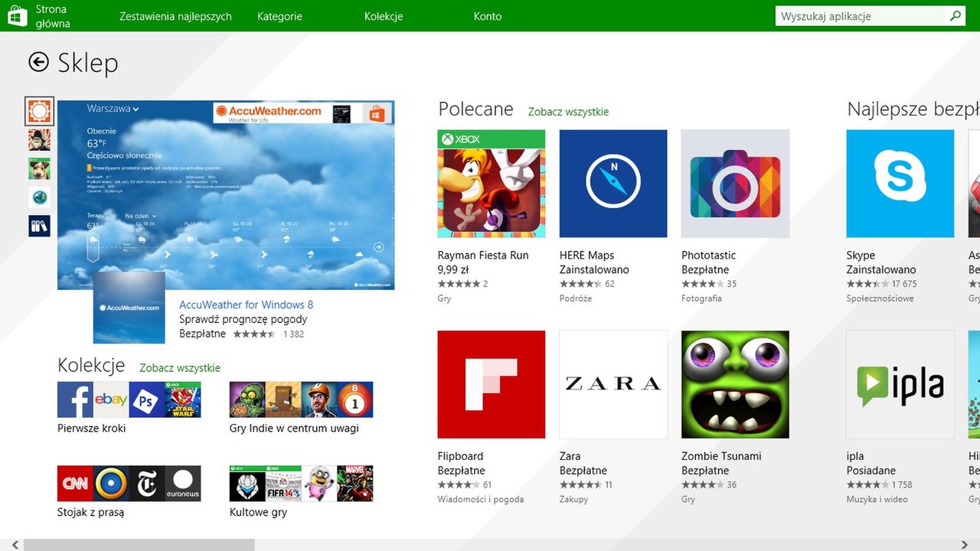Click the Minion game icon in Kultowe gry
Image resolution: width=980 pixels, height=551 pixels.
point(319,484)
